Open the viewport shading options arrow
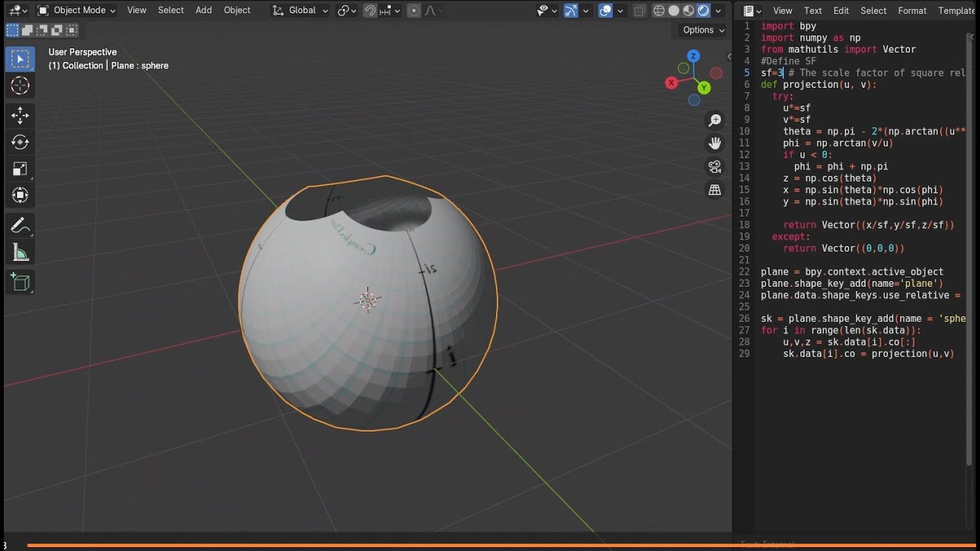 [718, 10]
